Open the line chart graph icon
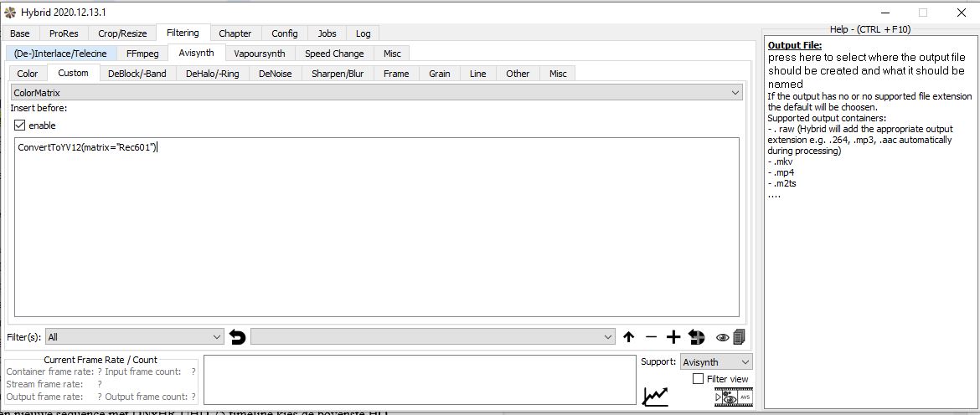The height and width of the screenshot is (415, 980). click(655, 396)
